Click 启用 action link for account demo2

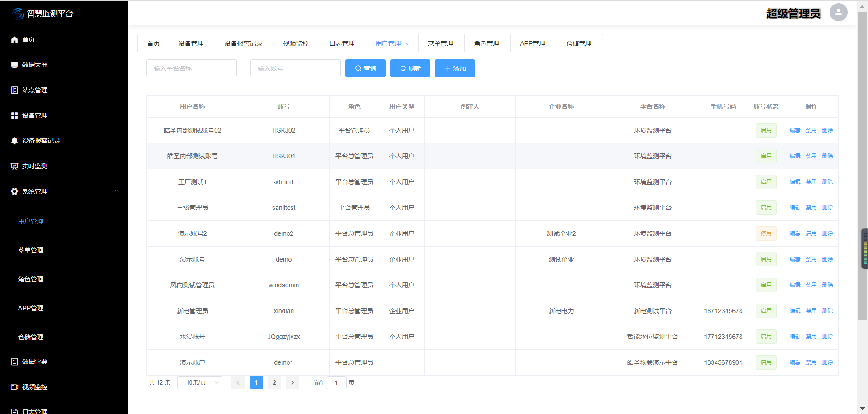click(811, 233)
